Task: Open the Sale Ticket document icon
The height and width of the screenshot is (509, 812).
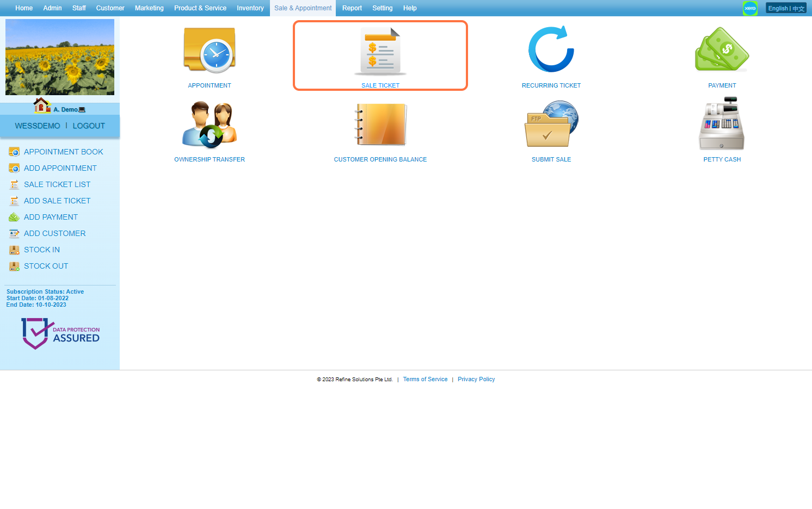Action: point(380,51)
